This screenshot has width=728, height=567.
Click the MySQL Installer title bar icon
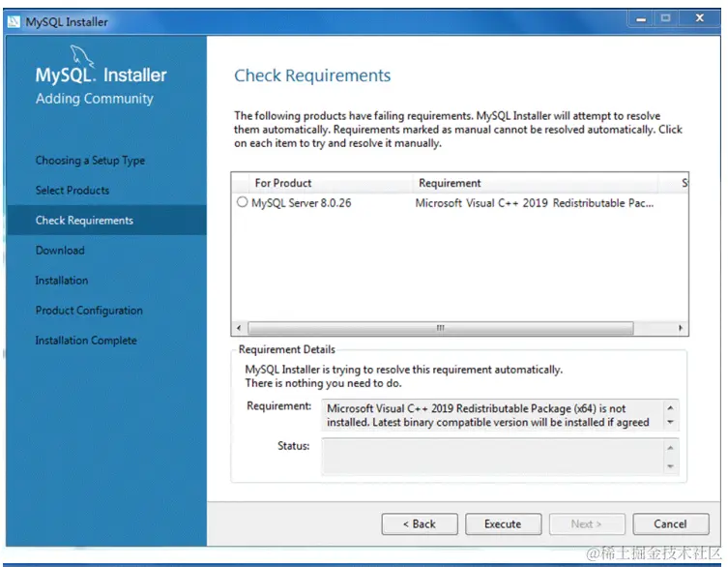[x=14, y=22]
